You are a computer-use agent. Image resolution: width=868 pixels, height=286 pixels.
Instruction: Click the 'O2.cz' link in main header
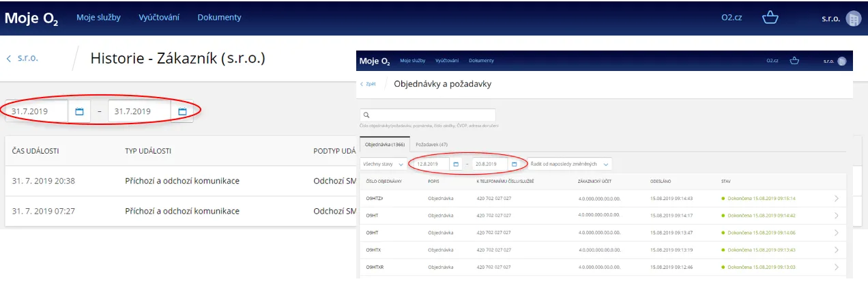(732, 18)
